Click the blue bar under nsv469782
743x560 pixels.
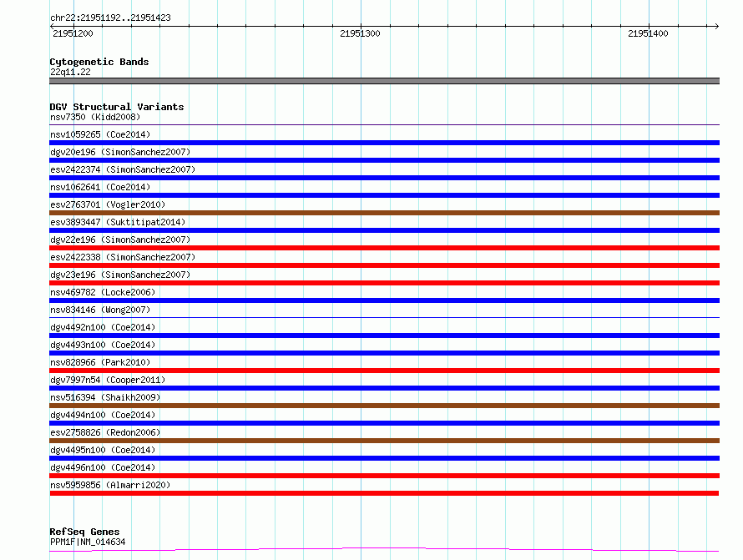(384, 300)
